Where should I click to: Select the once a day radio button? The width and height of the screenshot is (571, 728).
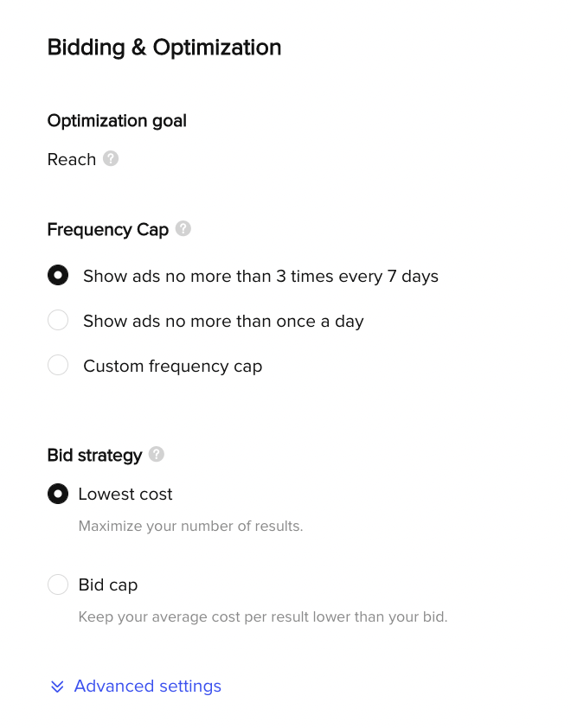[58, 321]
